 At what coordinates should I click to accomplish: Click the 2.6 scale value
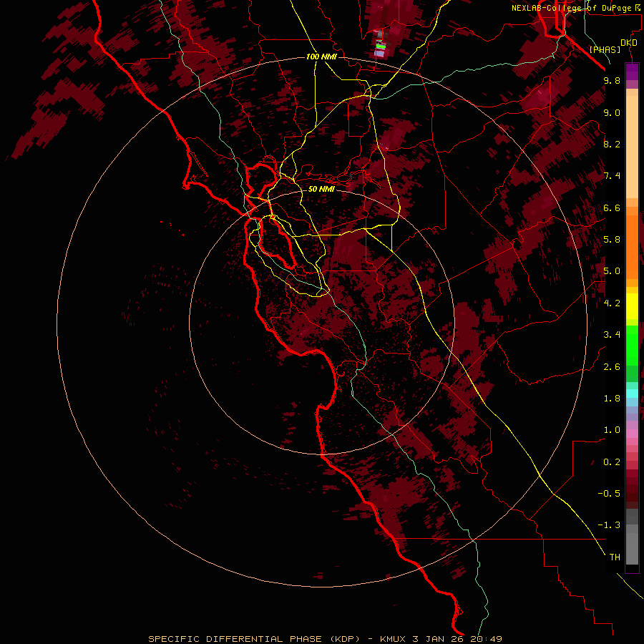612,367
